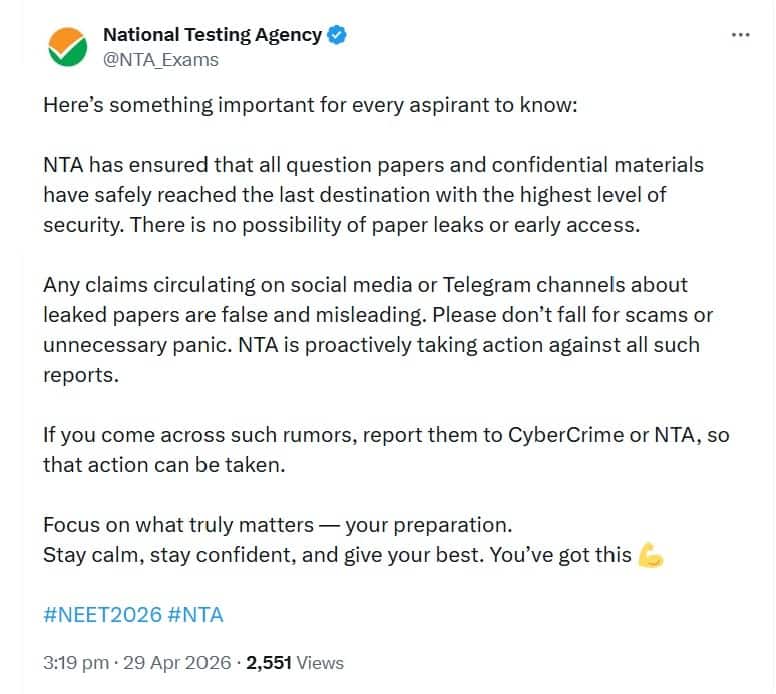Open the 2,551 Views count
The width and height of the screenshot is (776, 694).
tap(295, 663)
